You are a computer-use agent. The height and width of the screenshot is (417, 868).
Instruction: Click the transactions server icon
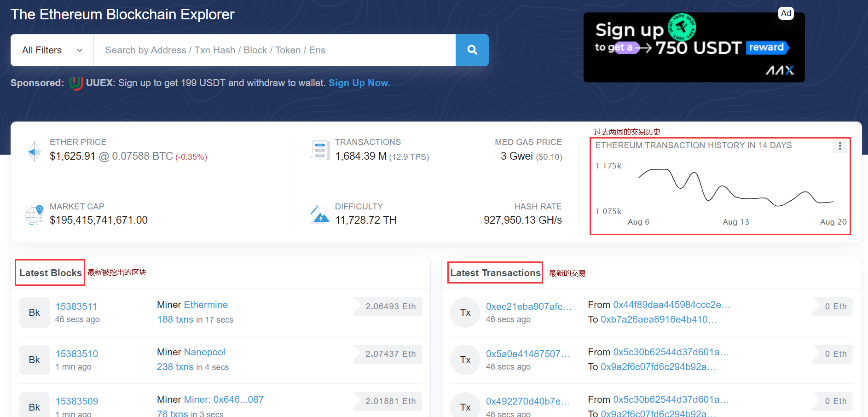pos(320,151)
